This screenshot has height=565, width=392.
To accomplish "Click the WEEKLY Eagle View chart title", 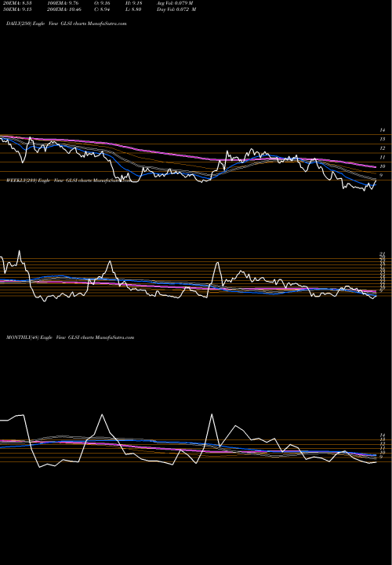I will pos(68,180).
